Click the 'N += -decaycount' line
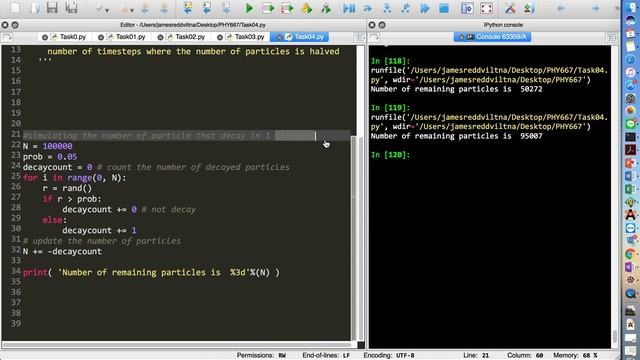Screen dimensions: 640x360 tap(62, 251)
